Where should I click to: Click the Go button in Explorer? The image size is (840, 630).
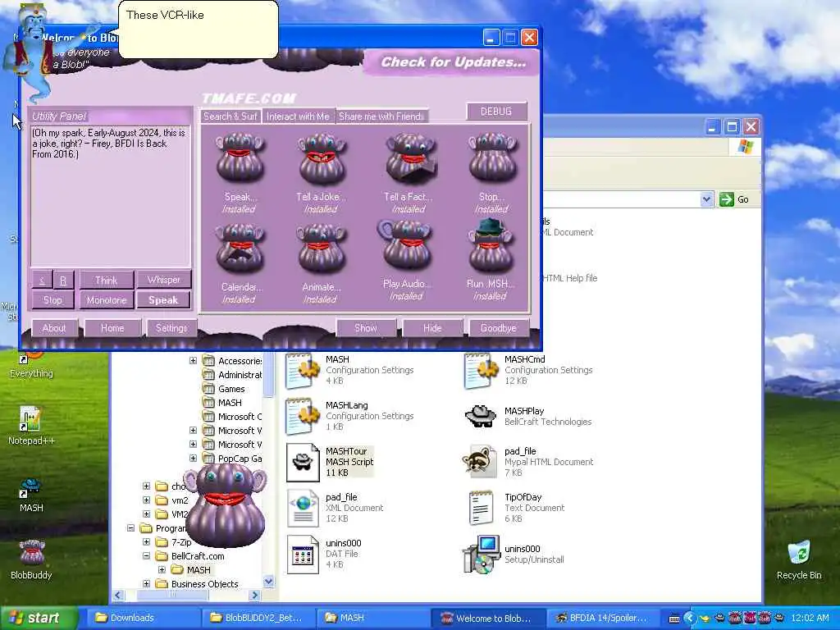(734, 199)
